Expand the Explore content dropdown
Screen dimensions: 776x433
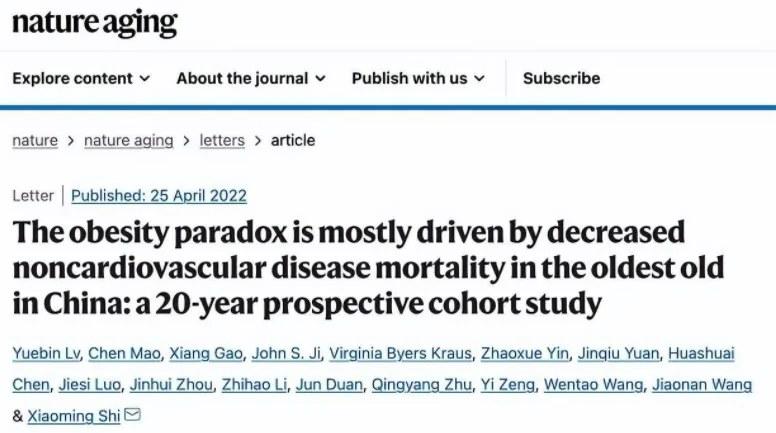81,78
